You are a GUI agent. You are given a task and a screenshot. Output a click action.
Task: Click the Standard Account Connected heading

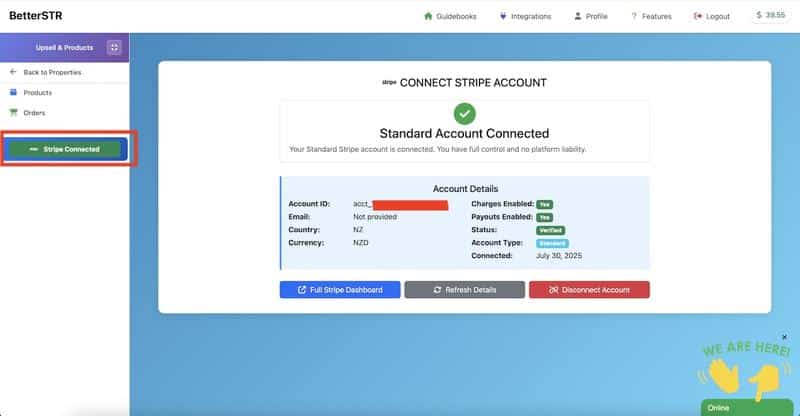(464, 134)
